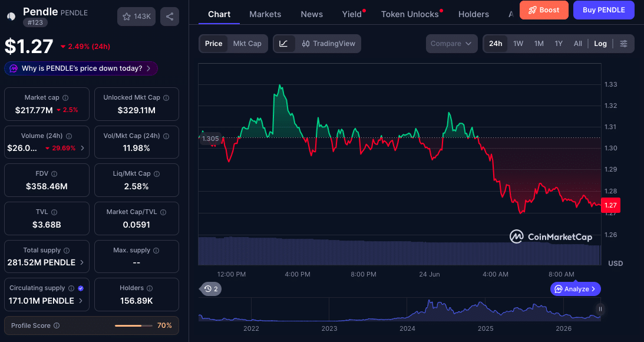Viewport: 644px width, 342px height.
Task: Switch to TradingView chart
Action: click(x=328, y=44)
